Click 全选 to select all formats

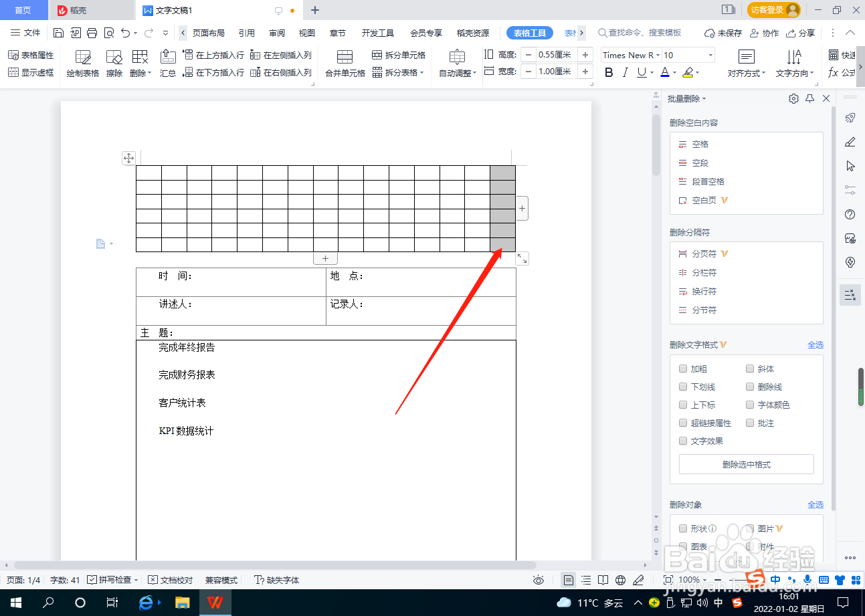(x=816, y=344)
